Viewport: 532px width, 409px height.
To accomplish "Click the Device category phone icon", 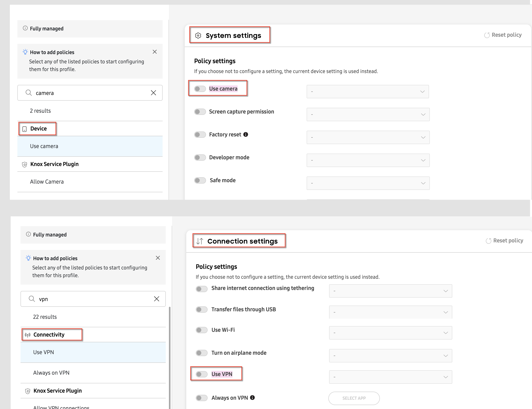I will point(25,129).
